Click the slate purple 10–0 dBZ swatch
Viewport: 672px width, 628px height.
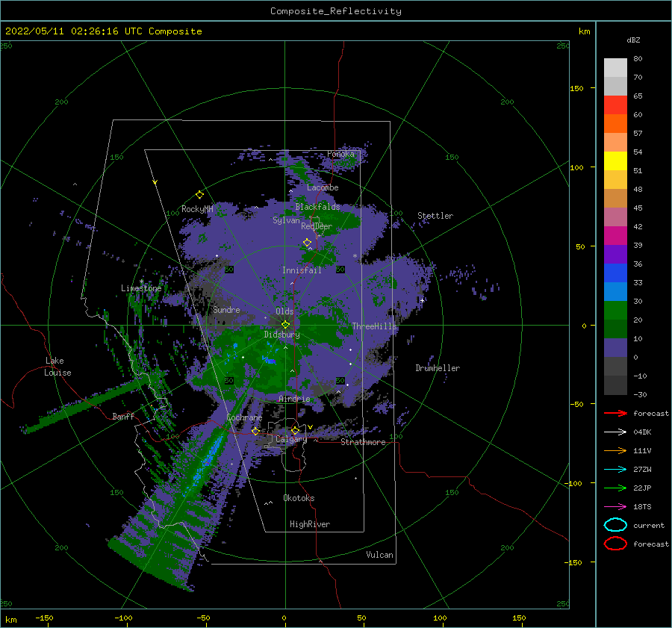pos(615,348)
